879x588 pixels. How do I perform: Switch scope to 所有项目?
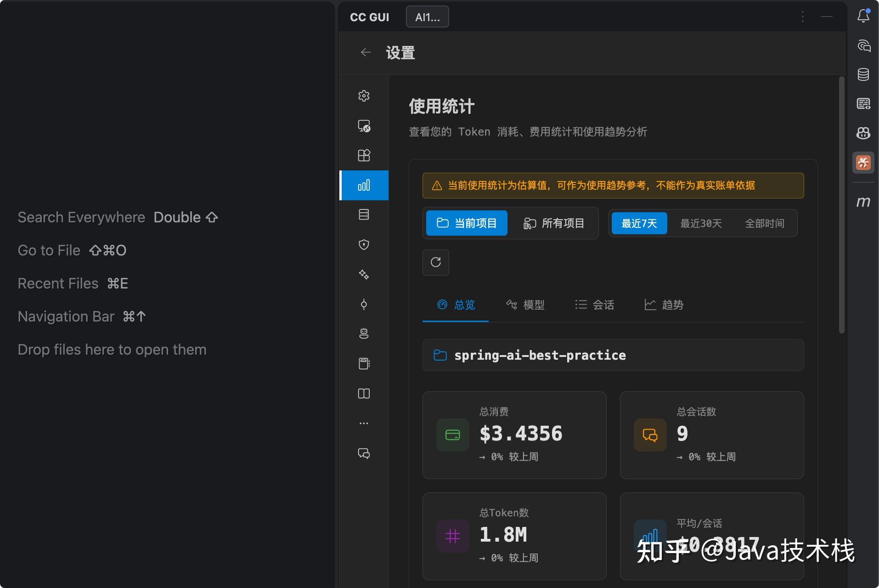pyautogui.click(x=554, y=223)
